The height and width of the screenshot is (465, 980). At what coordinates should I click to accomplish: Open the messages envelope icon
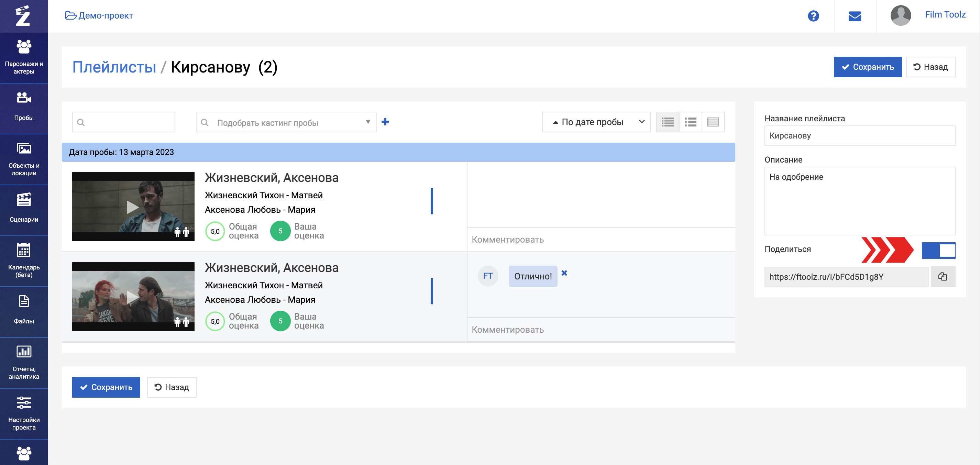[855, 16]
